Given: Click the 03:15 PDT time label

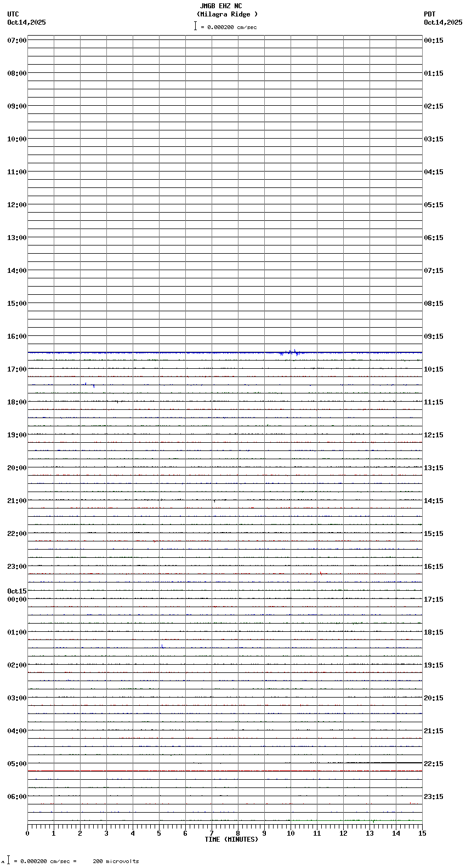Looking at the screenshot, I should point(434,139).
